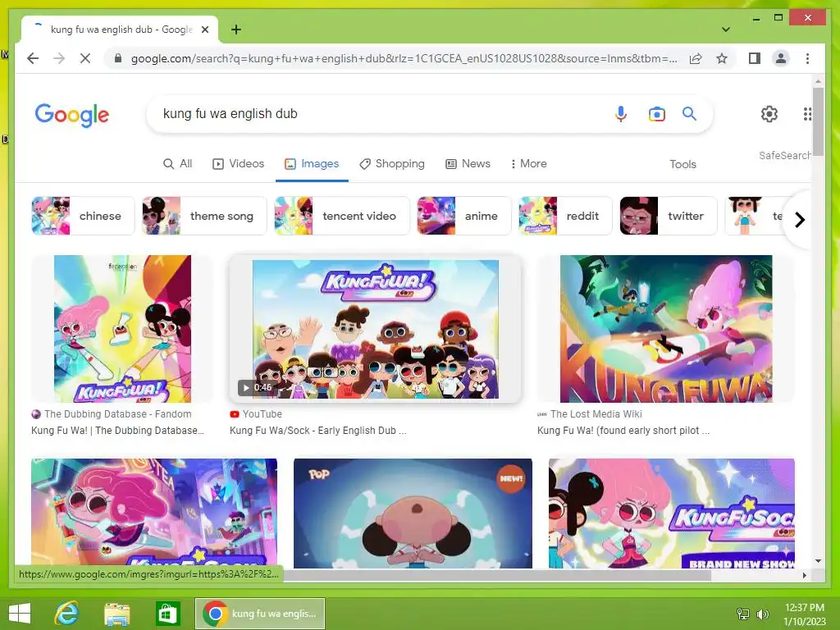The height and width of the screenshot is (630, 840).
Task: Open the Windows Start button
Action: (x=20, y=614)
